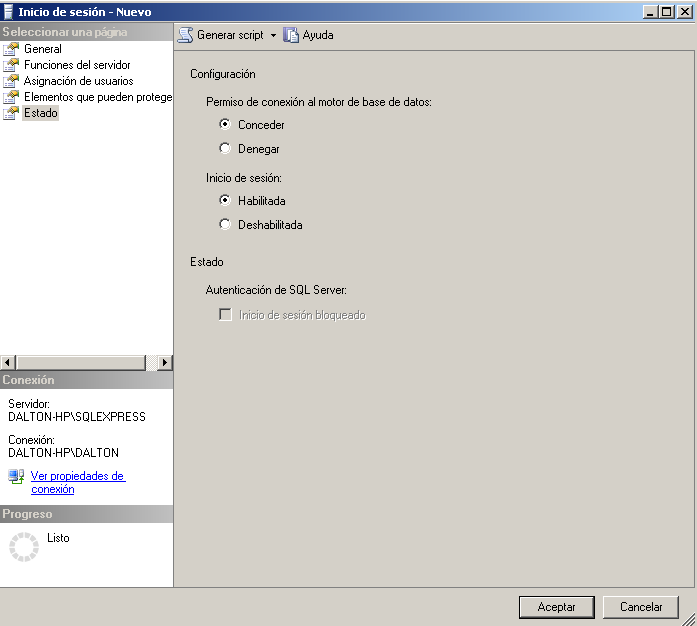697x626 pixels.
Task: Click the Ayuda toolbar button
Action: (x=308, y=35)
